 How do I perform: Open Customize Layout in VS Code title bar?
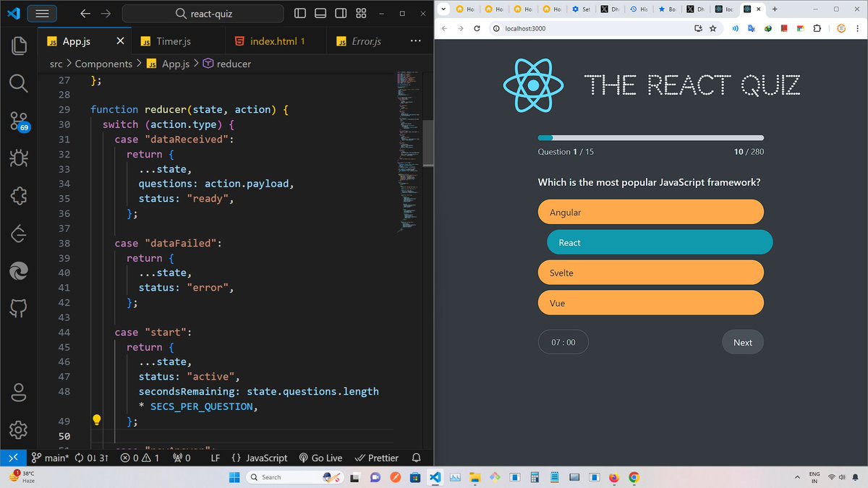click(x=361, y=14)
